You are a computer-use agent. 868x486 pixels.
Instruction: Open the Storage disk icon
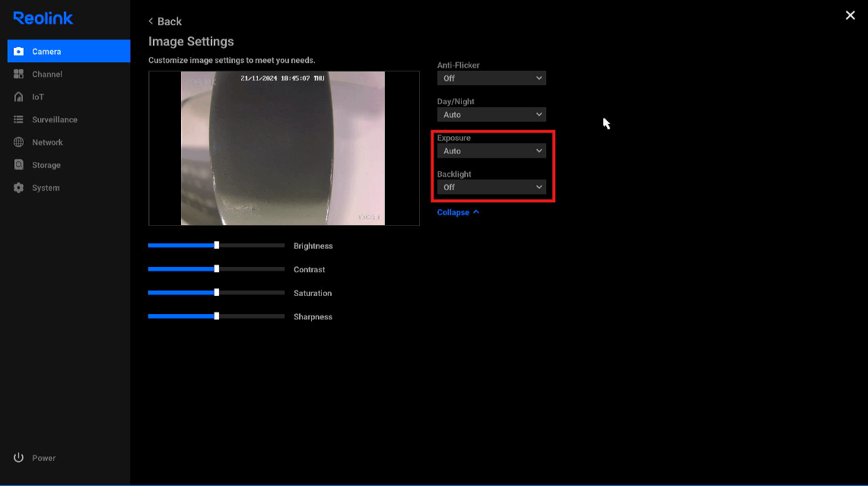tap(19, 165)
